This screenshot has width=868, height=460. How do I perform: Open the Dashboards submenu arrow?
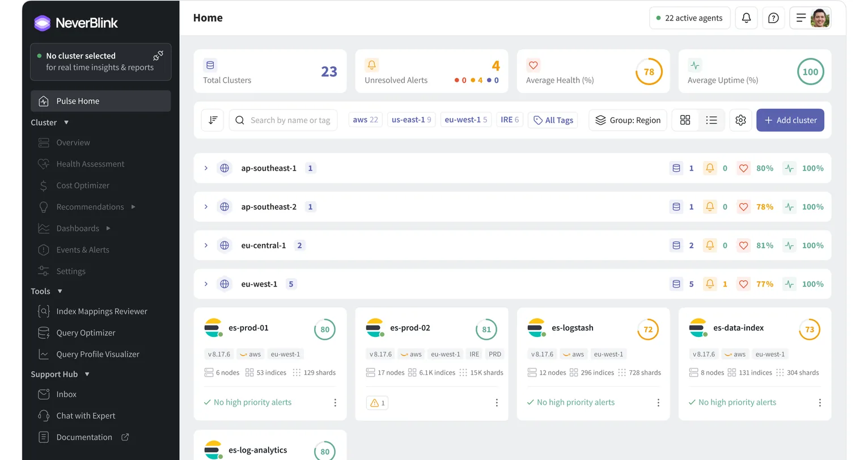(x=108, y=229)
